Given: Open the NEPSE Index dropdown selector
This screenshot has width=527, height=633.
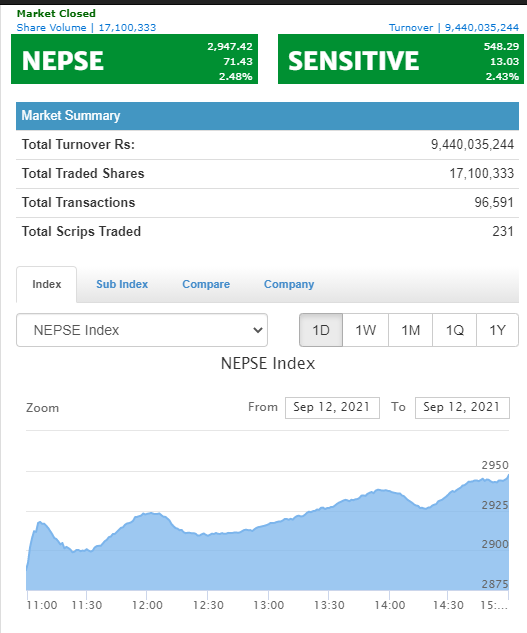Looking at the screenshot, I should [x=142, y=330].
